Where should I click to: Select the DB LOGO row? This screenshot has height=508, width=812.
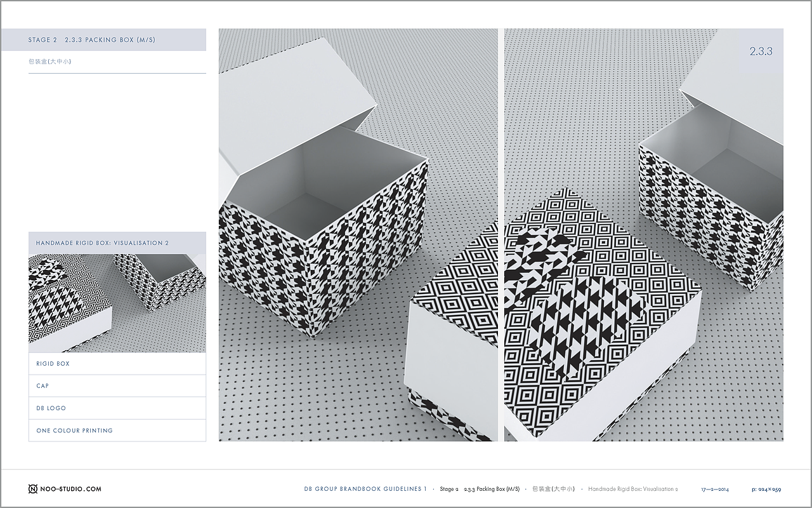tap(117, 408)
